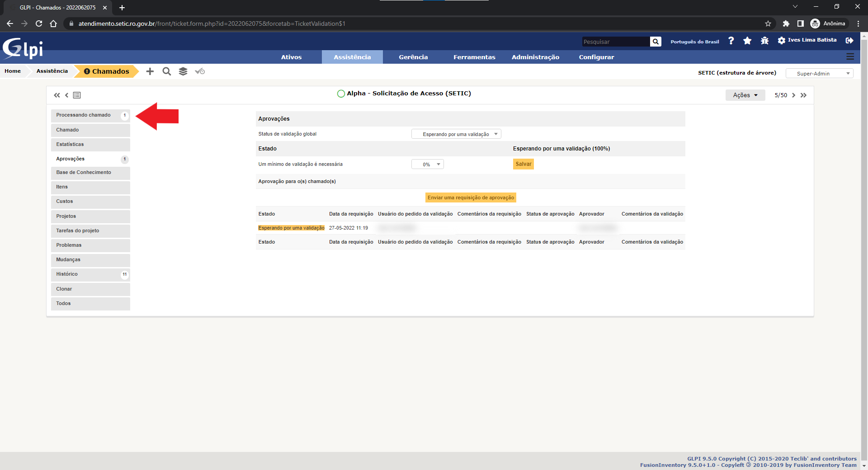Click SETIC (estrutura de árvore) entity selector
This screenshot has height=470, width=868.
coord(737,73)
